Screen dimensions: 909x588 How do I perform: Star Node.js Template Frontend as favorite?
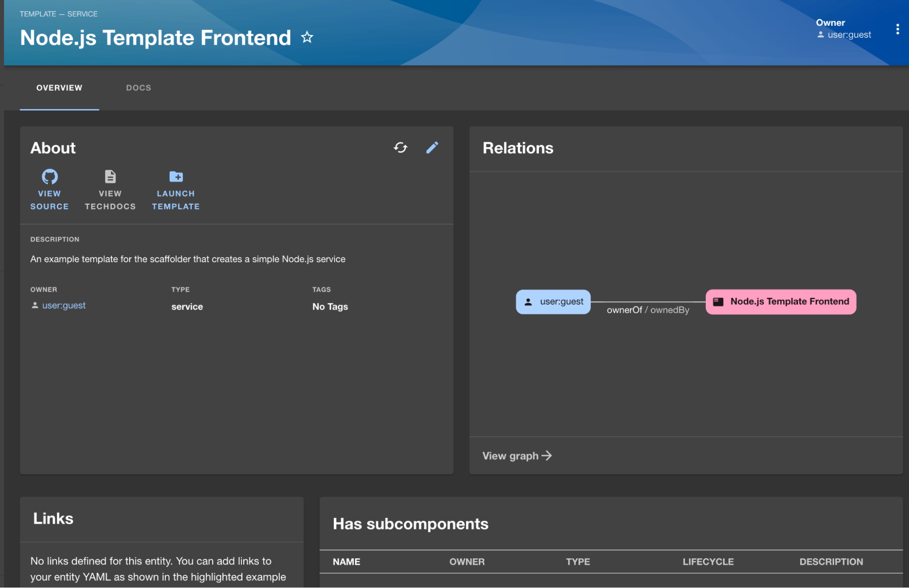[x=307, y=37]
